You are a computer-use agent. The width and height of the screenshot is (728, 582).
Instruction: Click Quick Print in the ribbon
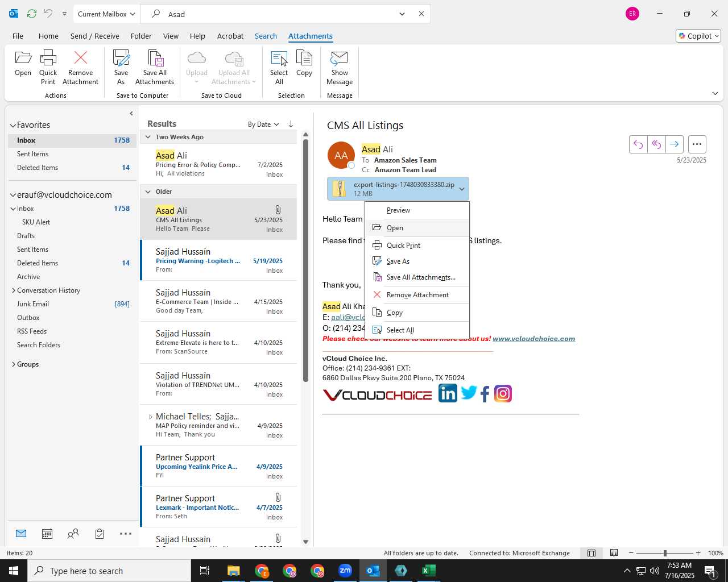48,67
